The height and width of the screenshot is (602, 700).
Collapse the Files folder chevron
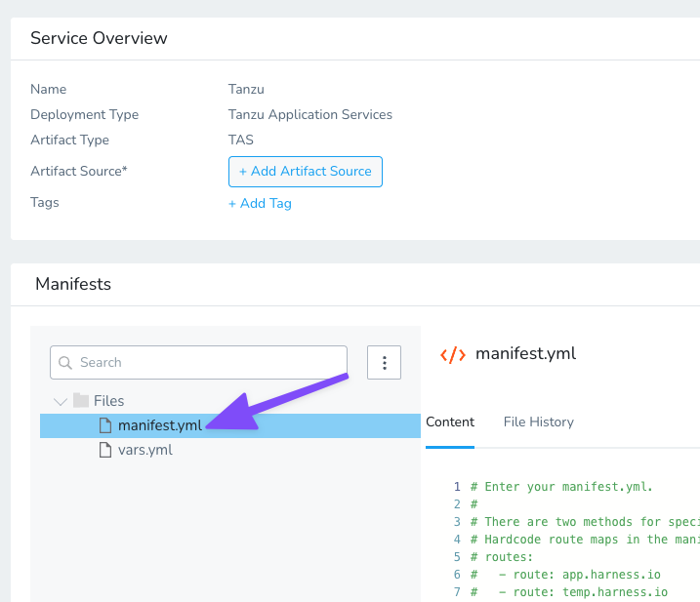(61, 401)
